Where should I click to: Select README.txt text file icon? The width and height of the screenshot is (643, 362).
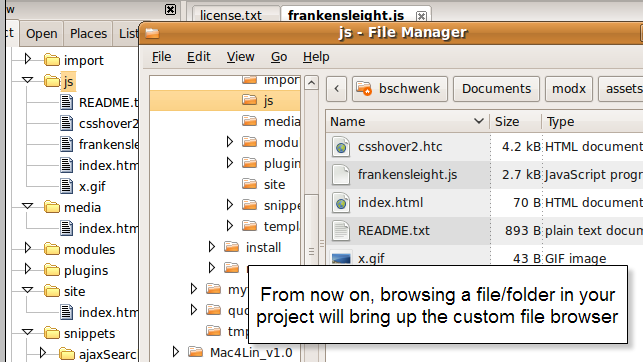click(x=341, y=230)
